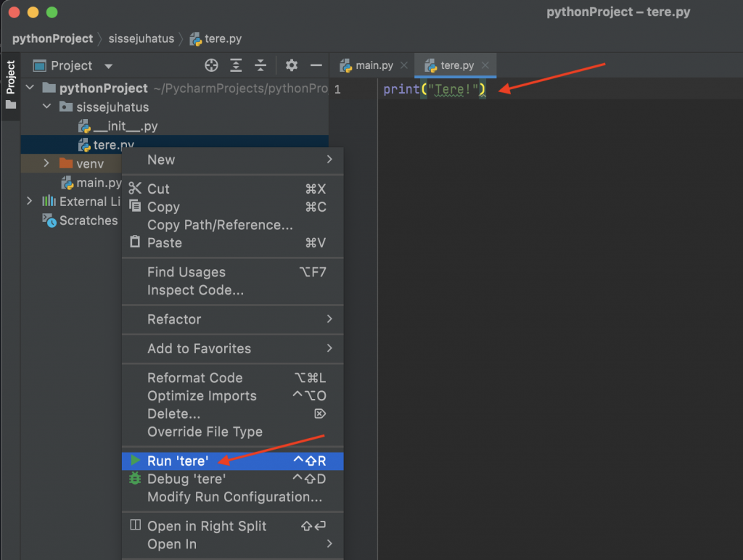743x560 pixels.
Task: Click the External Libraries bars icon
Action: [49, 202]
